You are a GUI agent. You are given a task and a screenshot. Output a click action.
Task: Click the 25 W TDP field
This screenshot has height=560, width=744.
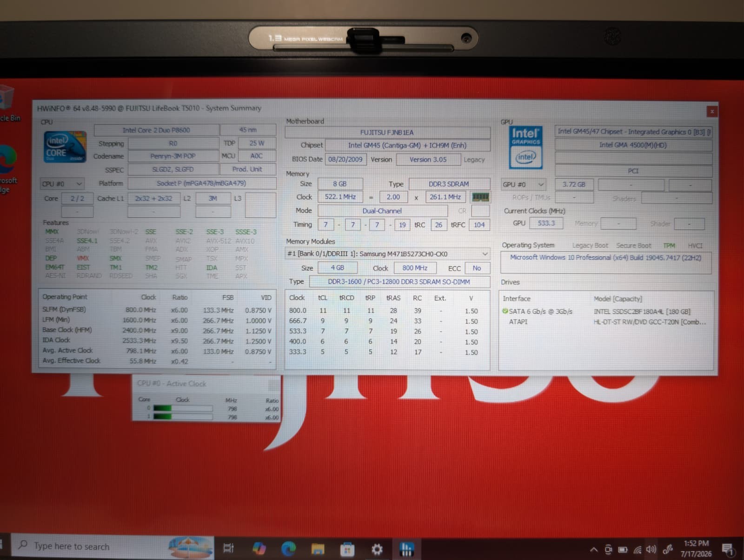coord(257,143)
